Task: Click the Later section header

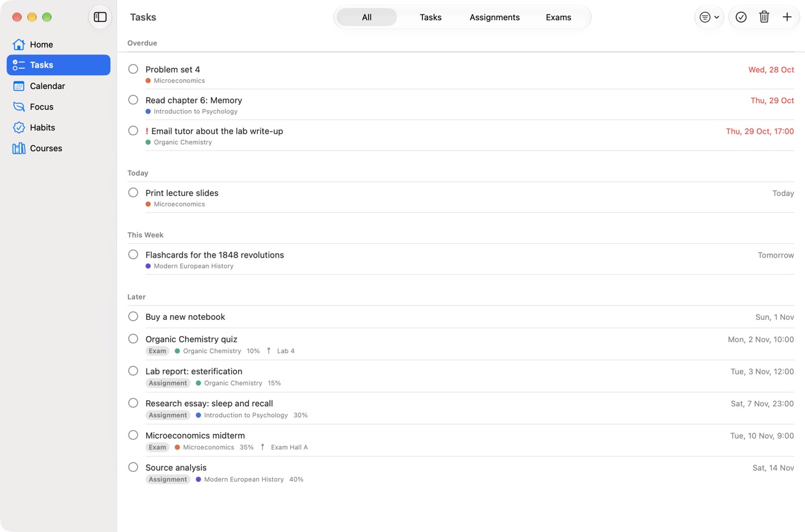Action: click(x=136, y=296)
